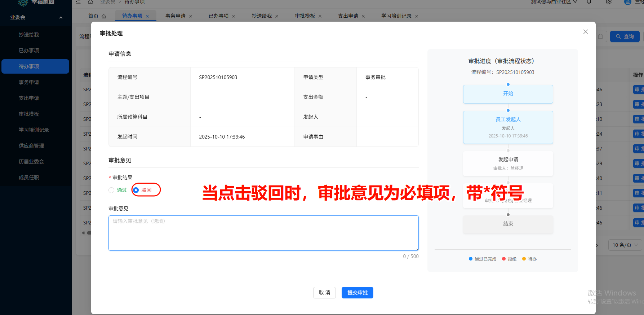Open the settings gear icon
This screenshot has width=644, height=315.
point(608,2)
